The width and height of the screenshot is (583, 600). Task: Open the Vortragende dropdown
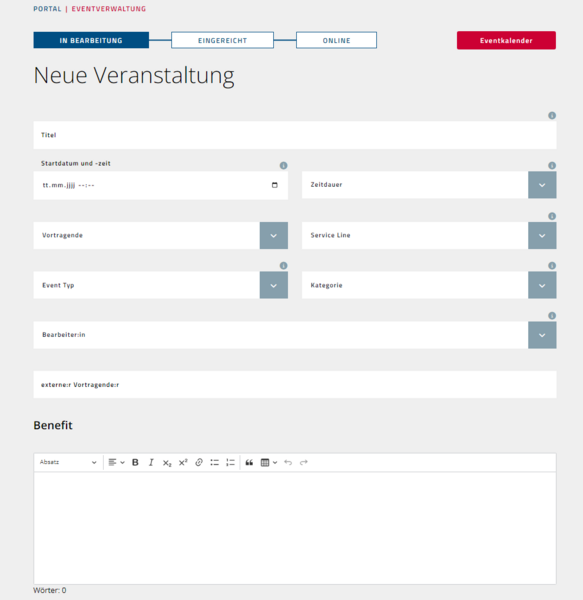click(x=274, y=235)
